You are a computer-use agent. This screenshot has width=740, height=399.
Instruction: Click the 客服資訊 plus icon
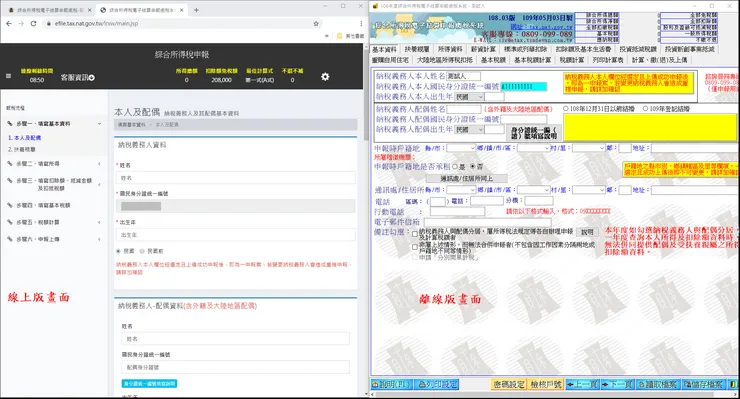[92, 77]
